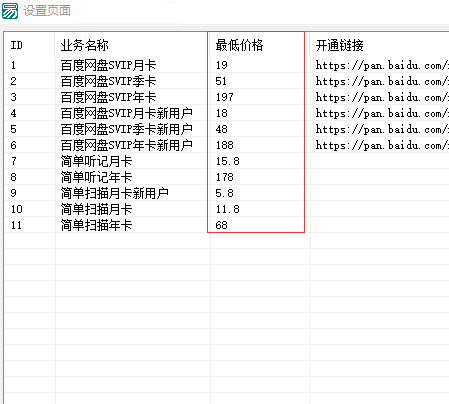Viewport: 449px width, 404px height.
Task: Click the price cell showing 11.8
Action: coord(260,209)
